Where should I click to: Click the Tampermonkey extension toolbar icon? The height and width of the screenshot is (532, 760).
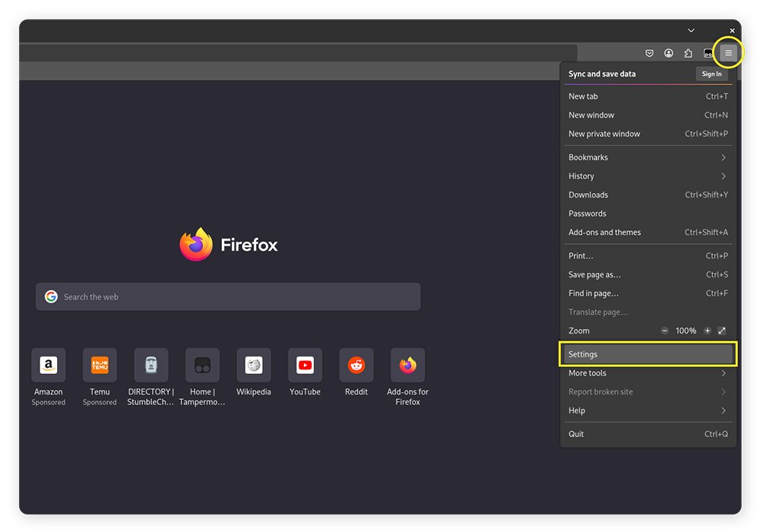click(x=708, y=53)
